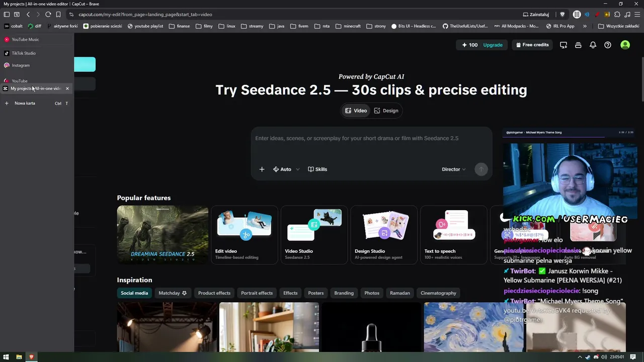
Task: Click the download desktop app monitor icon
Action: [x=563, y=45]
